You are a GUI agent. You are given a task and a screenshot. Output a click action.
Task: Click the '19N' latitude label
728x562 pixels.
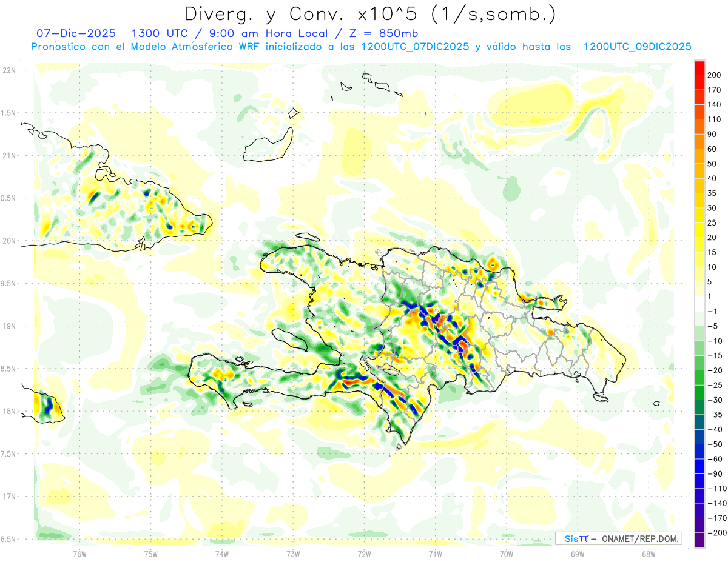[x=9, y=326]
